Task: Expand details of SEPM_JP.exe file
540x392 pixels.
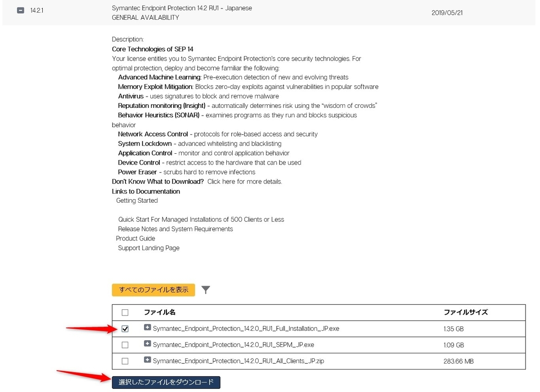Action: [x=147, y=344]
